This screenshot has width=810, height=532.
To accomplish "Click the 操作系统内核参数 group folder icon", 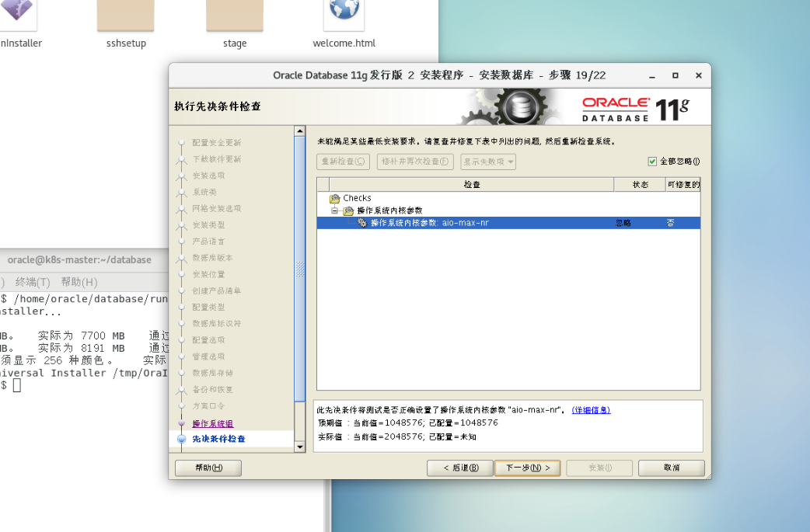I will [349, 210].
